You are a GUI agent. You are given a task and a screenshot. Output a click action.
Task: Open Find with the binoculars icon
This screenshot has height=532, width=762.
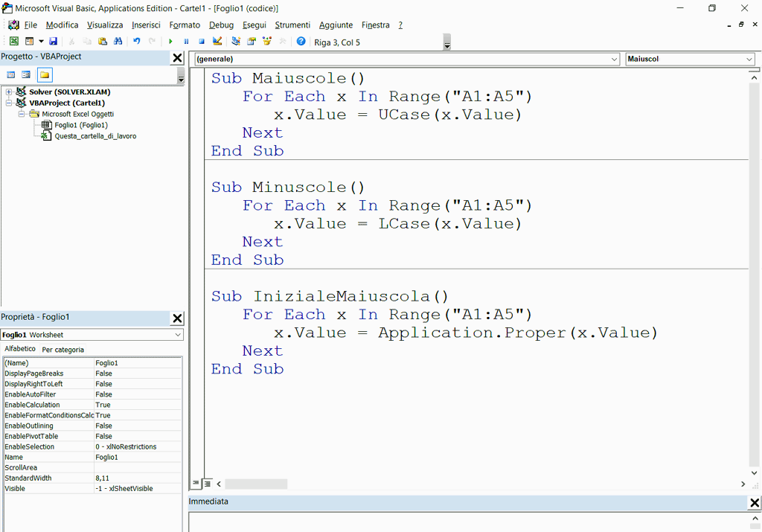tap(118, 42)
